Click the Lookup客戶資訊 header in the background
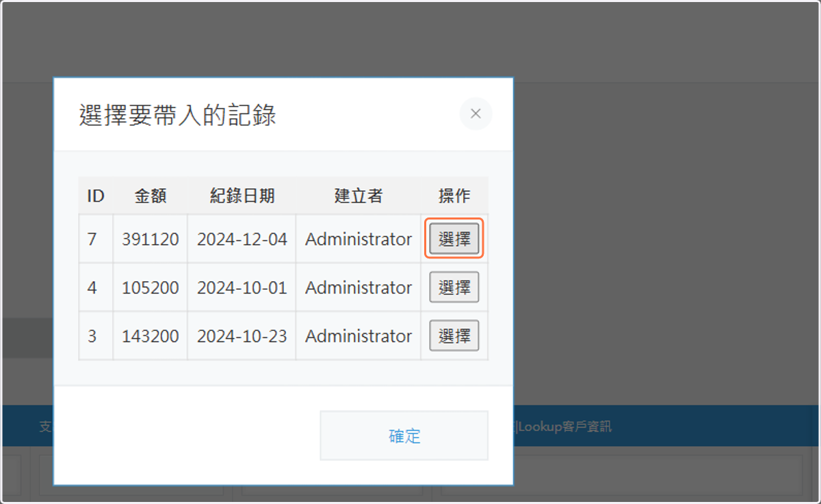The width and height of the screenshot is (821, 504). point(565,427)
